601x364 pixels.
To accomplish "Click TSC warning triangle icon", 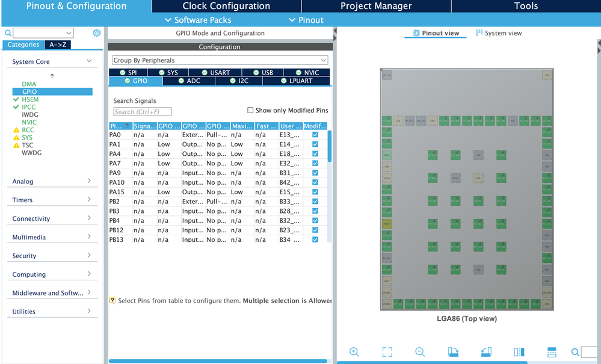I will pyautogui.click(x=16, y=145).
